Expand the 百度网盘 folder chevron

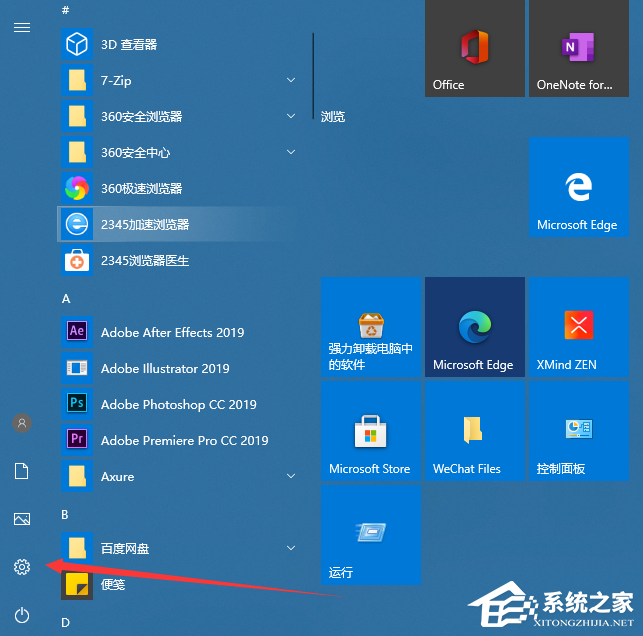[x=291, y=548]
